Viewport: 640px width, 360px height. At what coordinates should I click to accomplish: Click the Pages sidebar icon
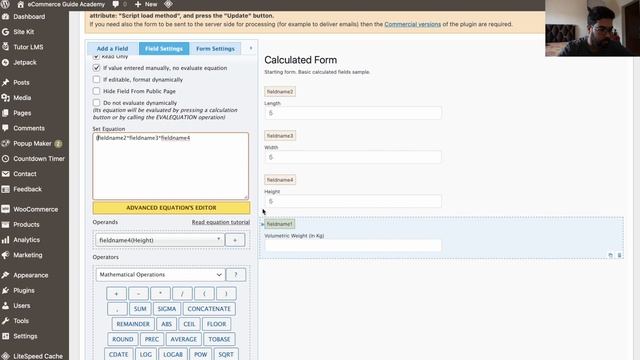pos(5,113)
